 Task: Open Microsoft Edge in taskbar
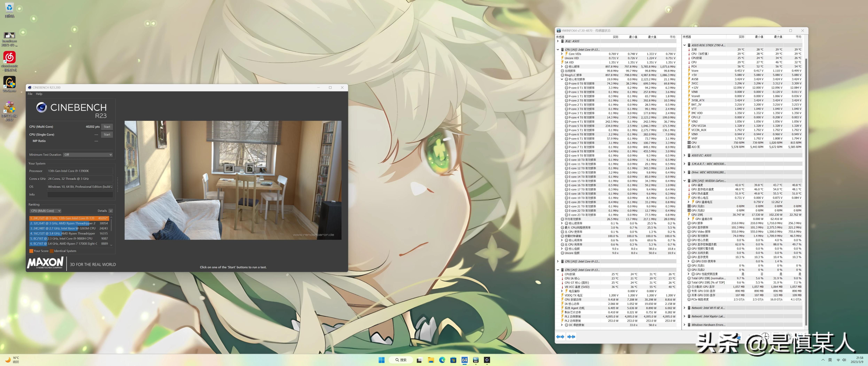442,360
